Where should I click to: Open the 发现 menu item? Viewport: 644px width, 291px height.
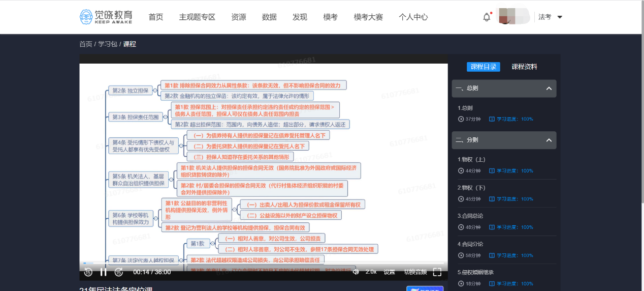pyautogui.click(x=300, y=17)
